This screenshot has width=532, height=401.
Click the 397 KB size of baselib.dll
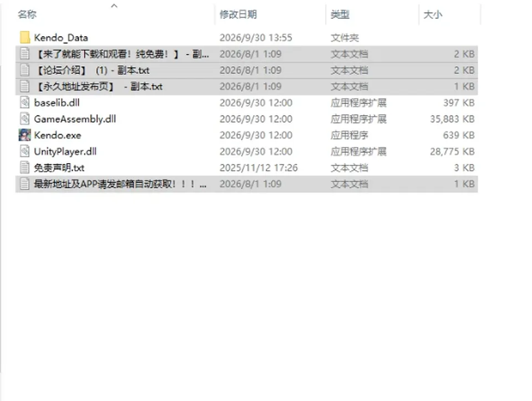coord(459,103)
